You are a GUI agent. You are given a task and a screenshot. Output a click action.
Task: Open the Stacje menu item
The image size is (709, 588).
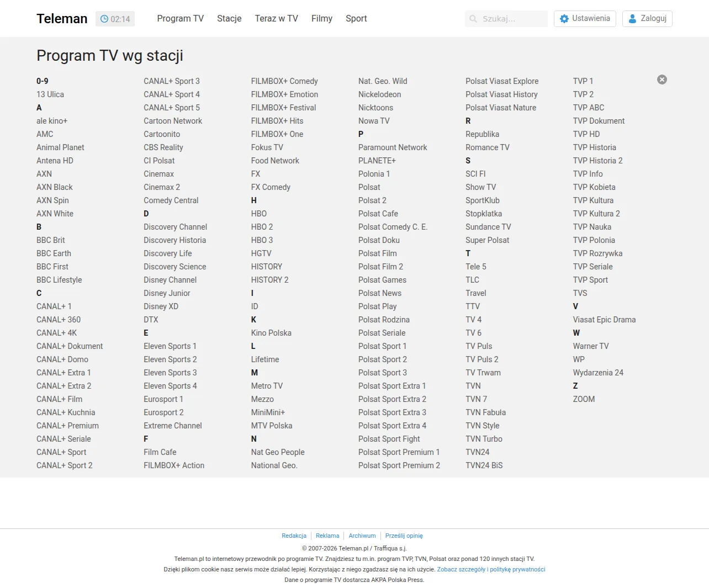(x=229, y=19)
